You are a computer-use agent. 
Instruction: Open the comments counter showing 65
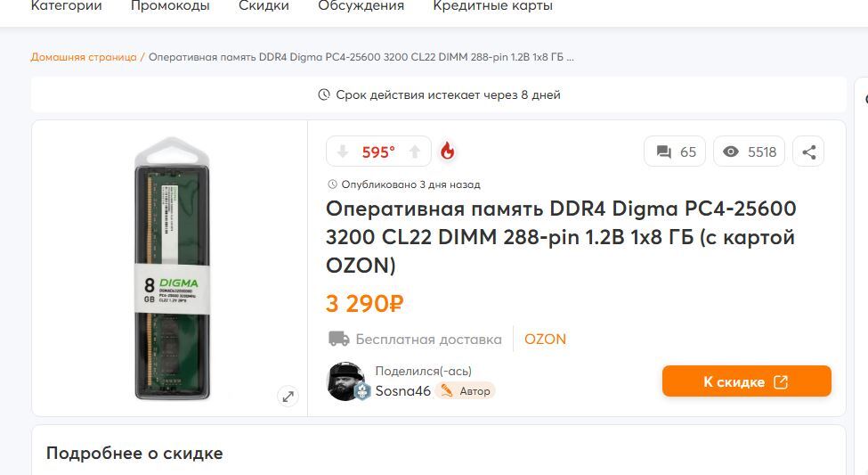pos(676,152)
